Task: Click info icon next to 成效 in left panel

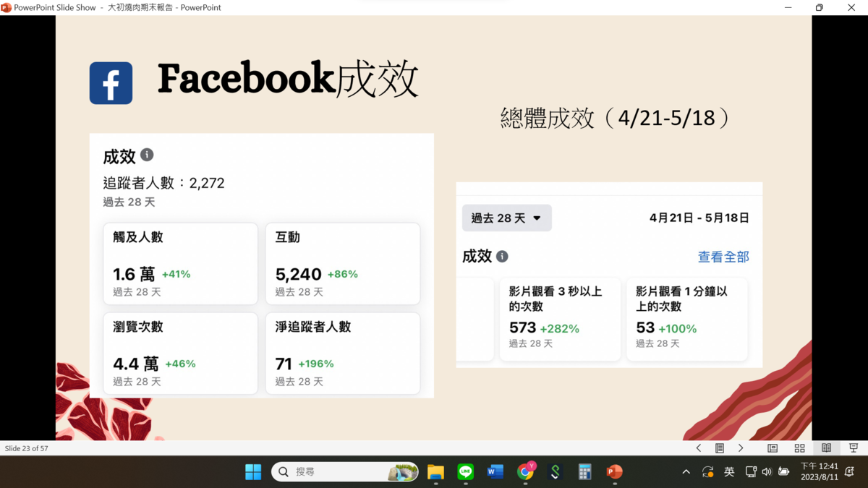Action: (147, 155)
